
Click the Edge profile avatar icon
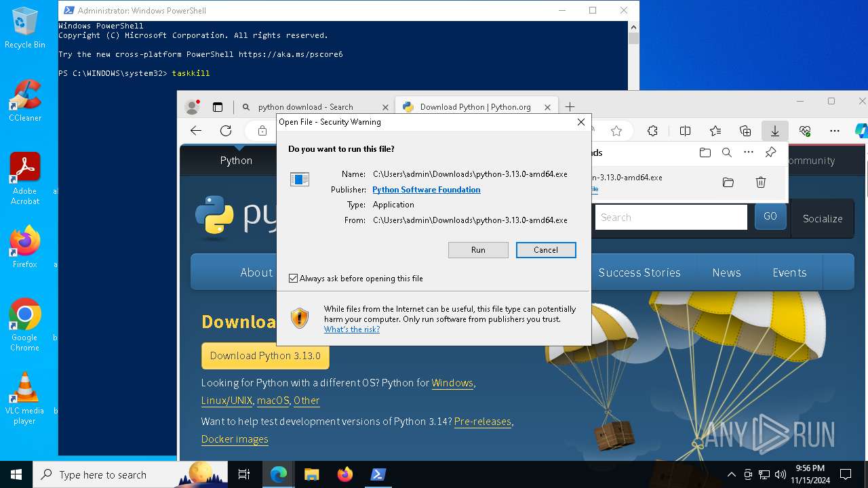[193, 107]
